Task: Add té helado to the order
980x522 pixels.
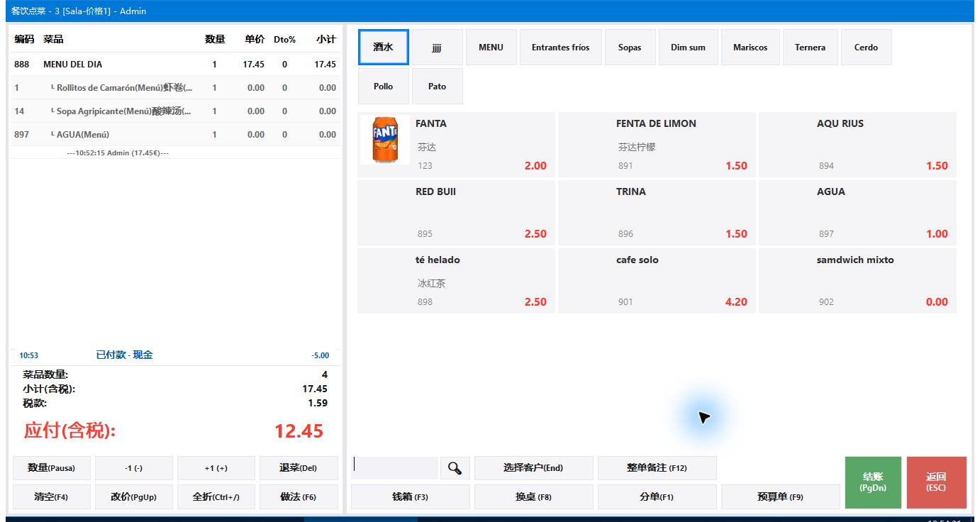Action: [x=456, y=281]
